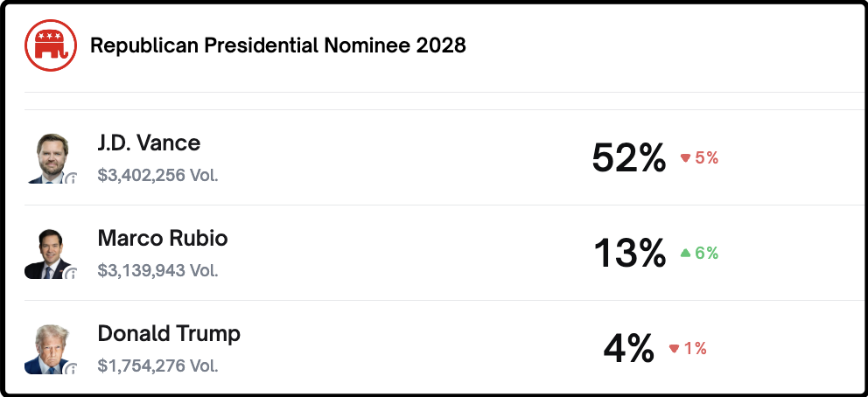868x397 pixels.
Task: Select the Marco Rubio name
Action: [x=162, y=239]
